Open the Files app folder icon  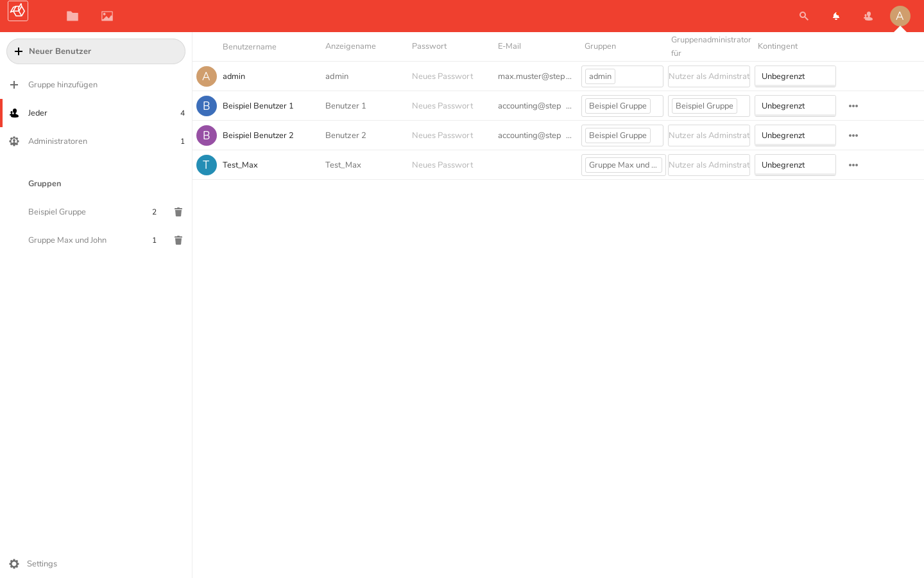pyautogui.click(x=73, y=16)
